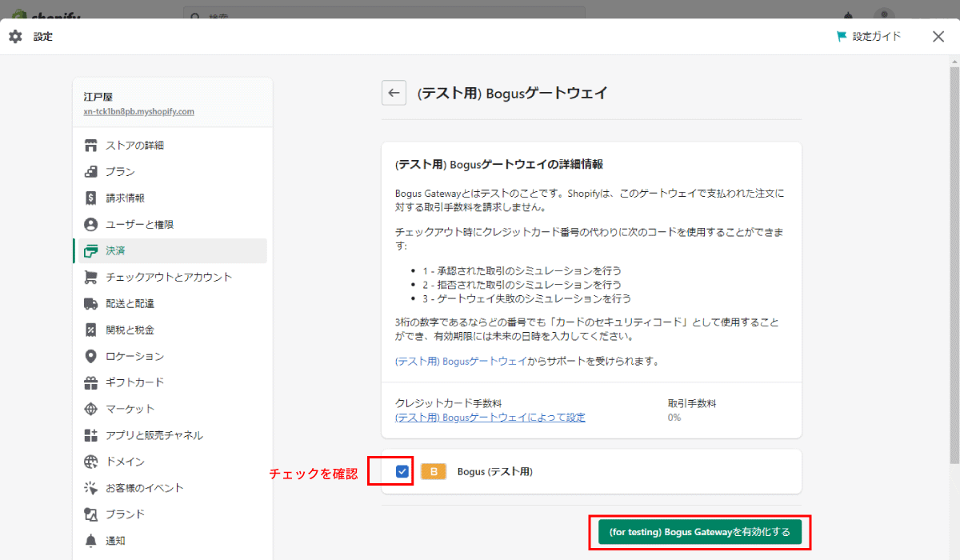Click the 取引手数料 0% value

674,418
